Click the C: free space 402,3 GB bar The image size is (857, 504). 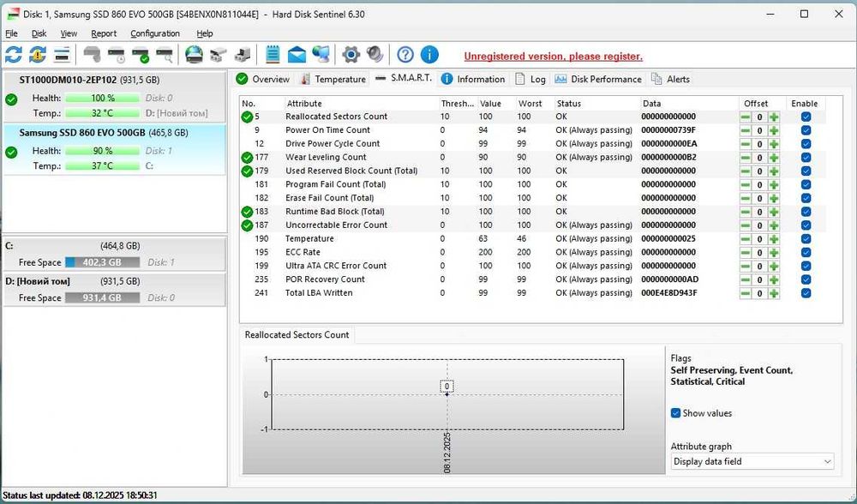tap(102, 262)
